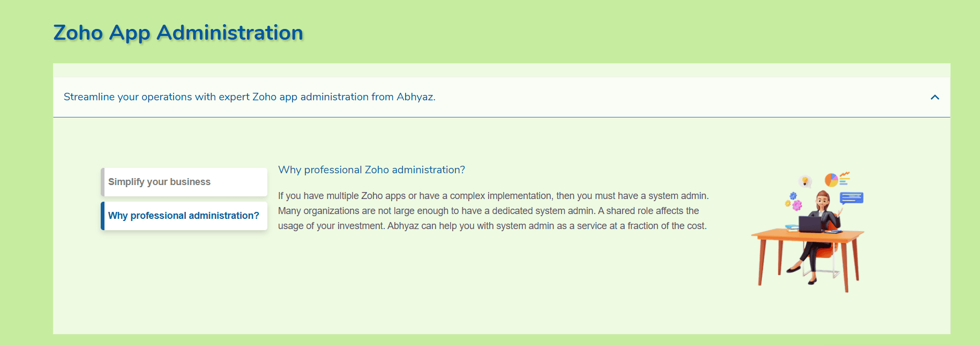
Task: Select the "Simplify your business" tab
Action: pos(184,182)
